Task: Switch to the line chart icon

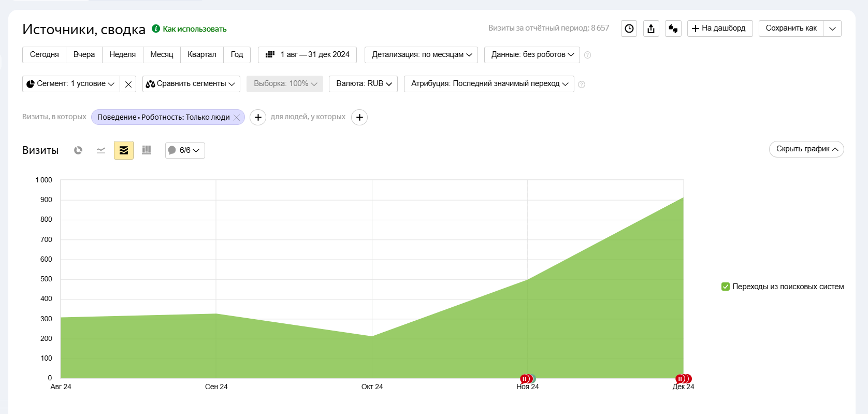Action: [101, 150]
